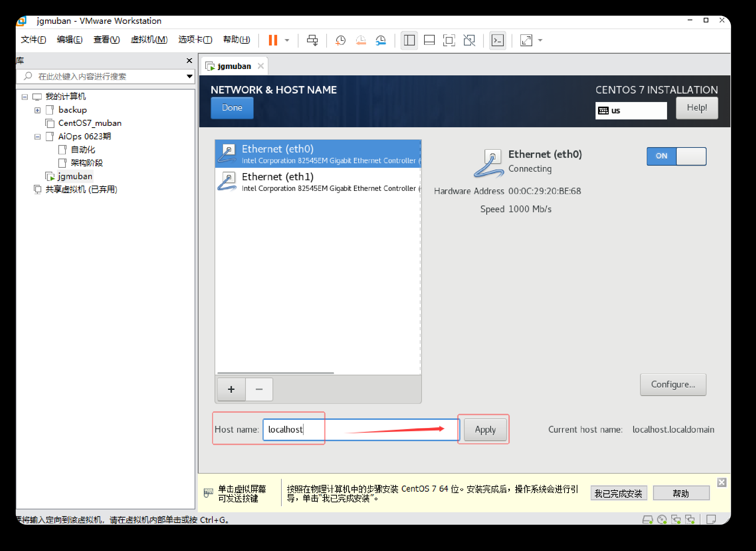Select the 架构阶段 folder
The image size is (756, 551).
pyautogui.click(x=87, y=163)
